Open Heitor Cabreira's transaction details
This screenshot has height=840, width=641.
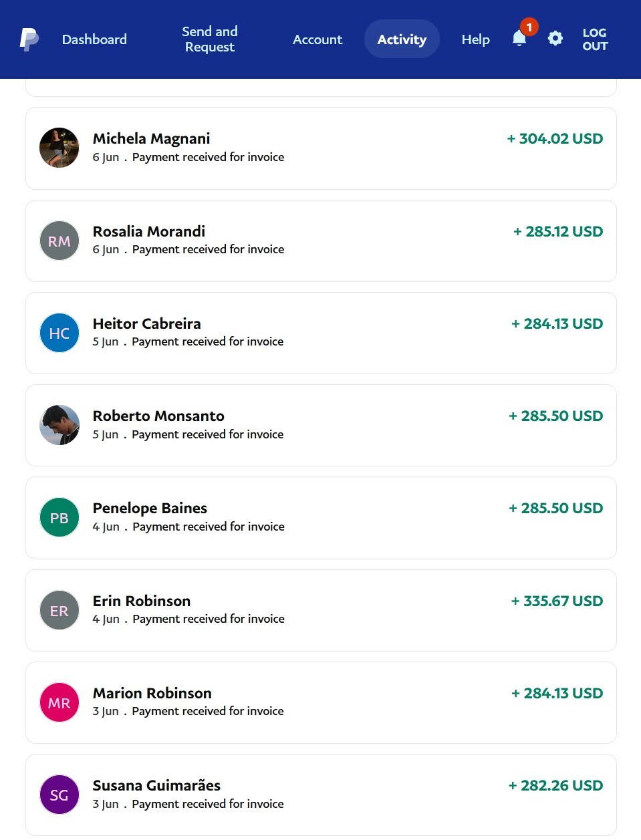pyautogui.click(x=321, y=333)
